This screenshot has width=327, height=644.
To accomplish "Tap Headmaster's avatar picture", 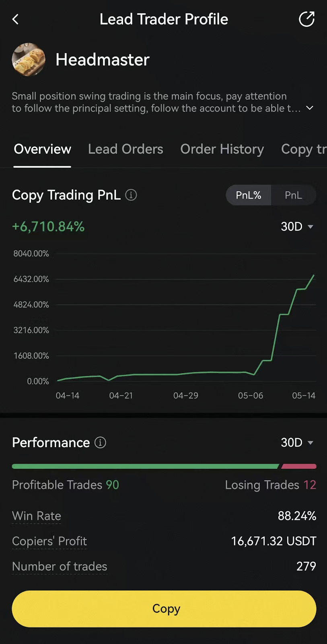I will [x=29, y=60].
